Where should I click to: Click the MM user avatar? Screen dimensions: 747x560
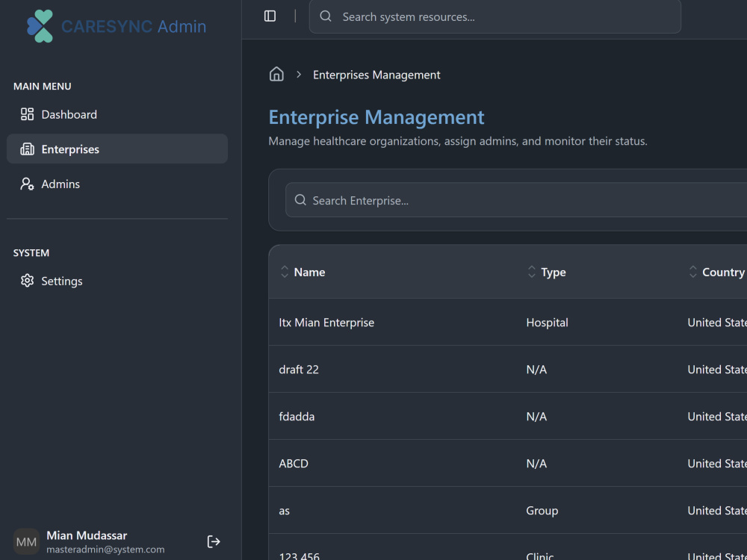point(26,541)
